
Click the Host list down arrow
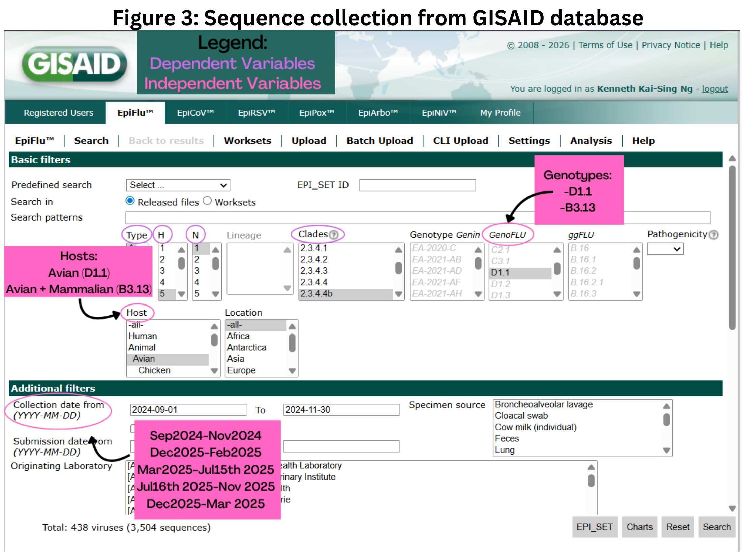pyautogui.click(x=214, y=371)
